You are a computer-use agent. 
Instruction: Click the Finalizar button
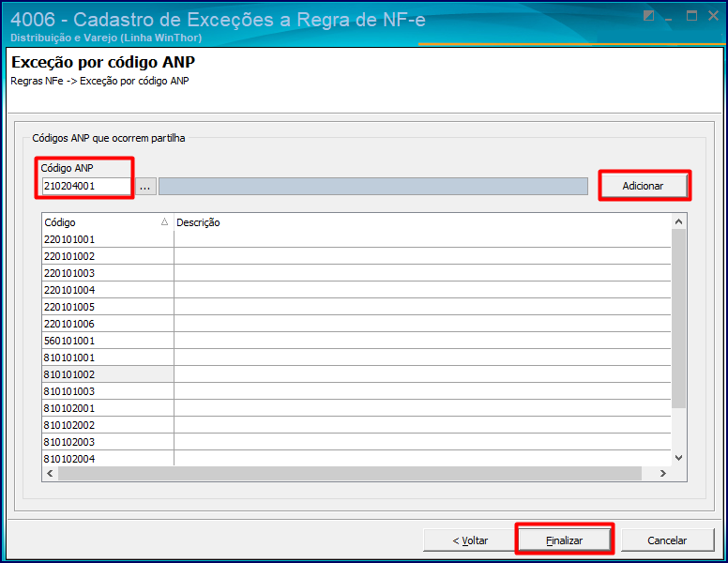564,540
